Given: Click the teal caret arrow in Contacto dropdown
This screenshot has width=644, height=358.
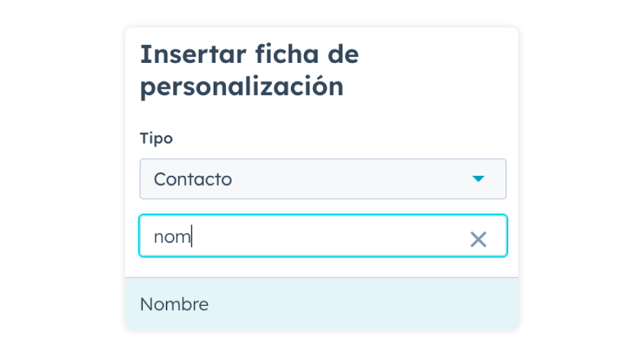Looking at the screenshot, I should click(478, 179).
